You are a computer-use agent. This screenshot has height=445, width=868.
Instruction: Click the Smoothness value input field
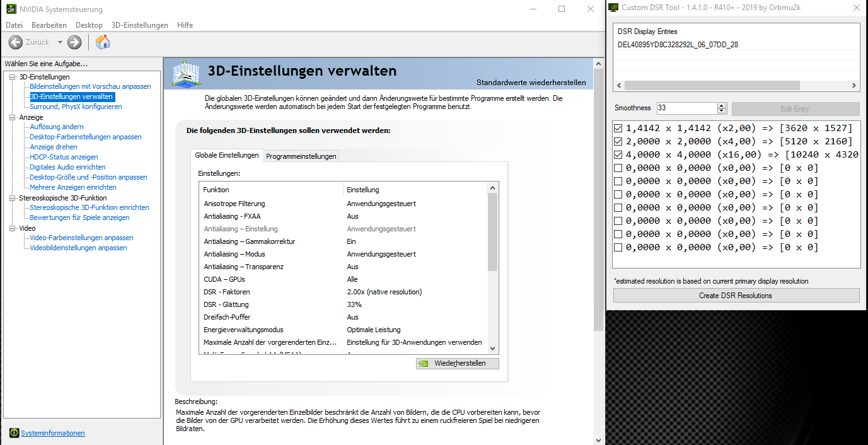[686, 108]
